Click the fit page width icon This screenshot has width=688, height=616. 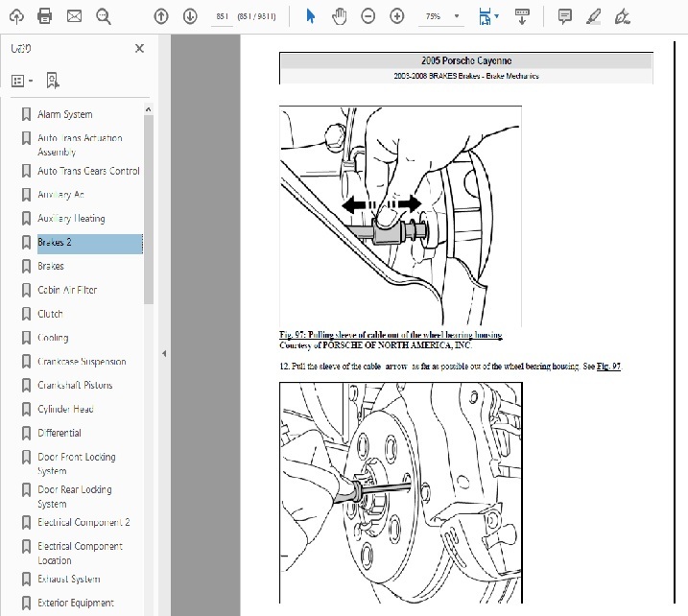[485, 16]
